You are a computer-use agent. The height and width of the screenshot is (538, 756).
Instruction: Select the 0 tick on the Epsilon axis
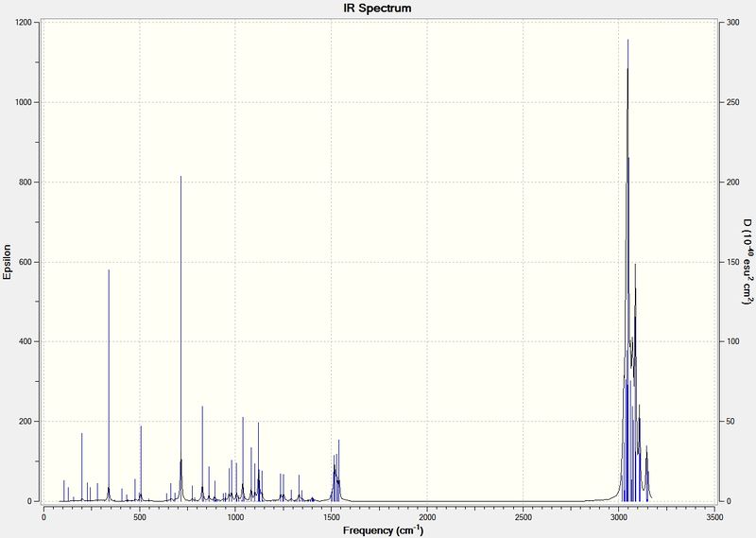tap(30, 501)
